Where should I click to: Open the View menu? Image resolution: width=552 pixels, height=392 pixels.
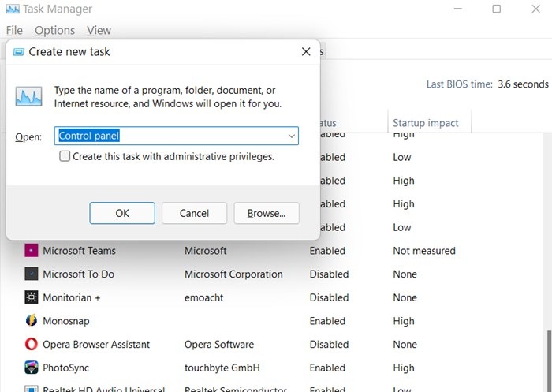coord(99,30)
